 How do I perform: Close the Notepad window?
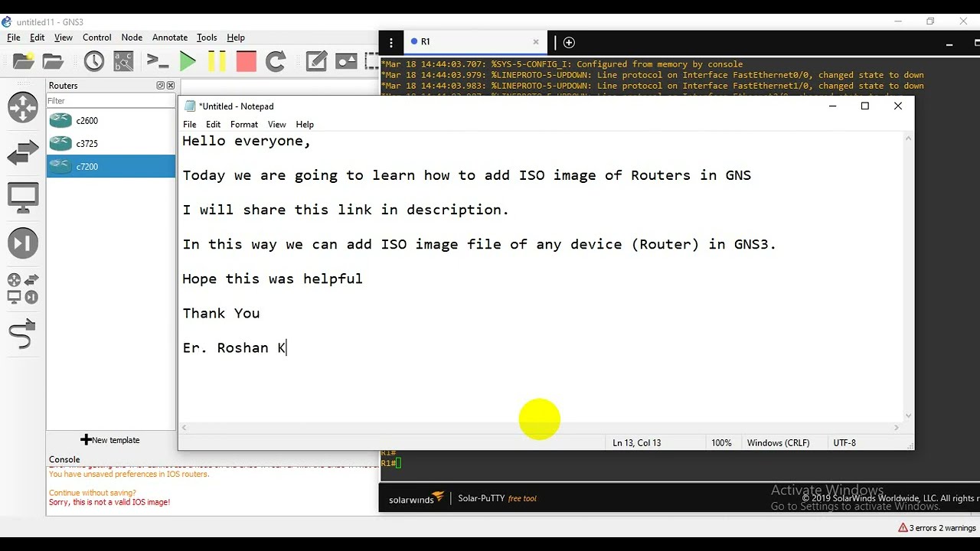(898, 106)
